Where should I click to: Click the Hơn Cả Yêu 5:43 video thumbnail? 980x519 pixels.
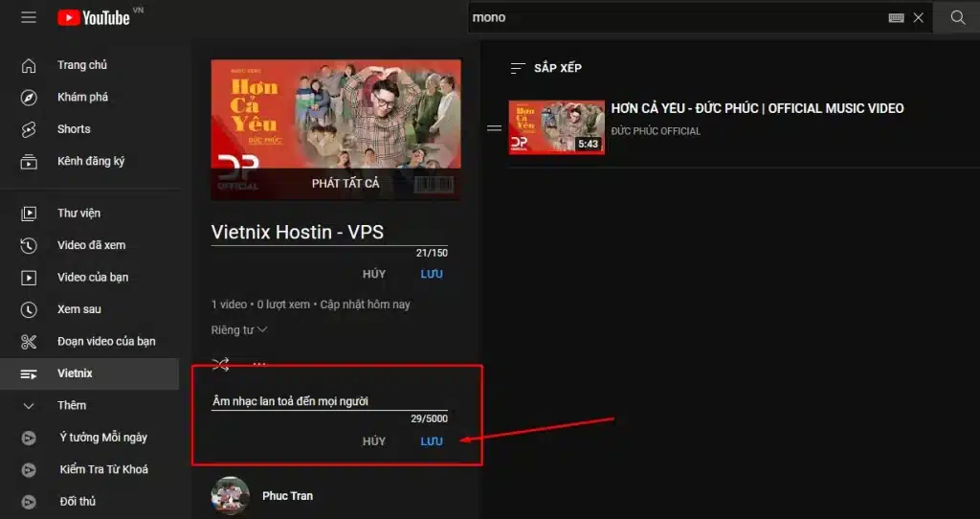click(x=556, y=127)
